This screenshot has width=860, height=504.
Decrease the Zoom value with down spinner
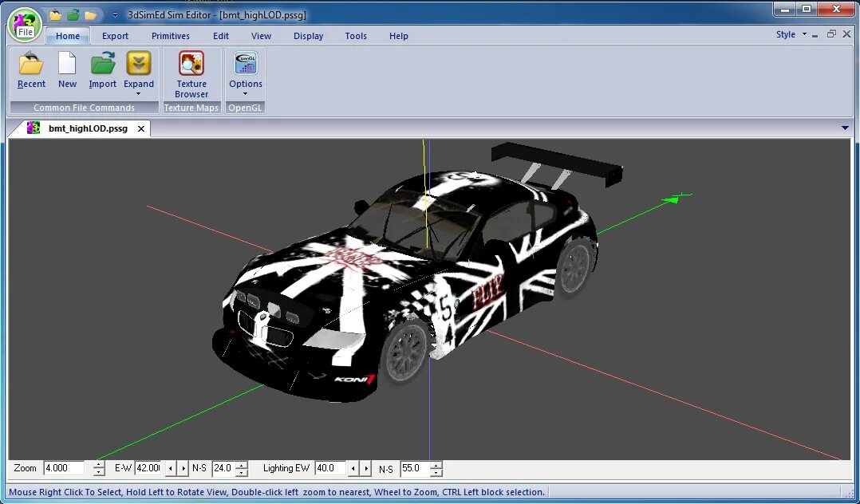coord(99,471)
